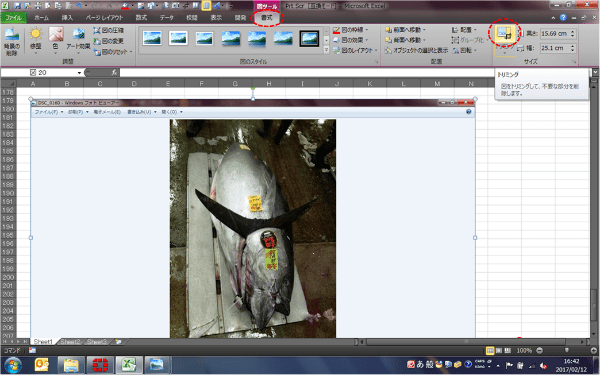This screenshot has height=375, width=600.
Task: Click the Excel icon in the Windows taskbar
Action: (x=129, y=365)
